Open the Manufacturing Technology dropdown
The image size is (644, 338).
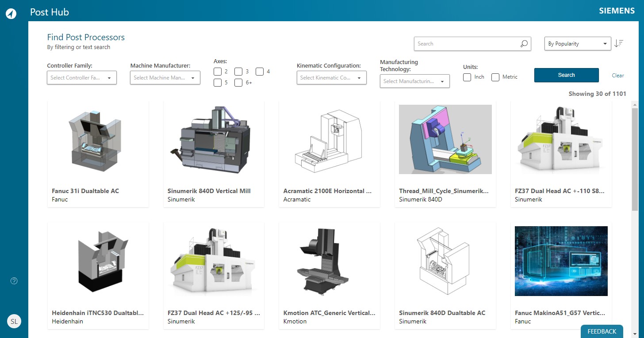click(x=414, y=81)
